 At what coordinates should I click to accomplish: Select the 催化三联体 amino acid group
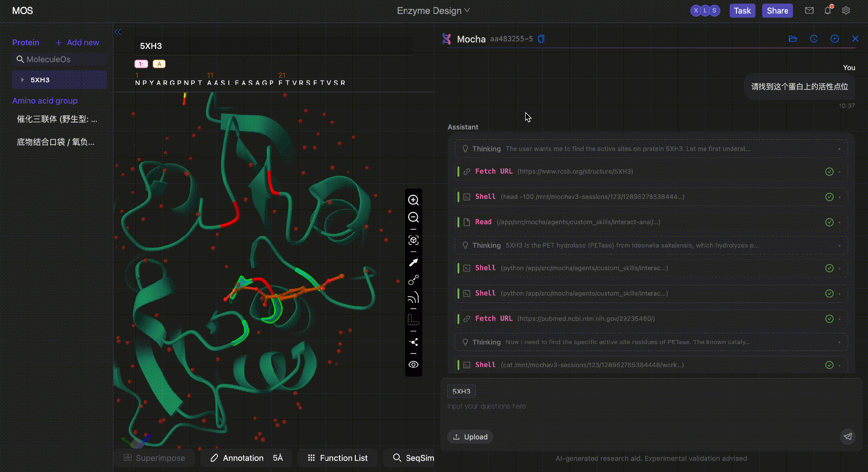click(x=57, y=119)
